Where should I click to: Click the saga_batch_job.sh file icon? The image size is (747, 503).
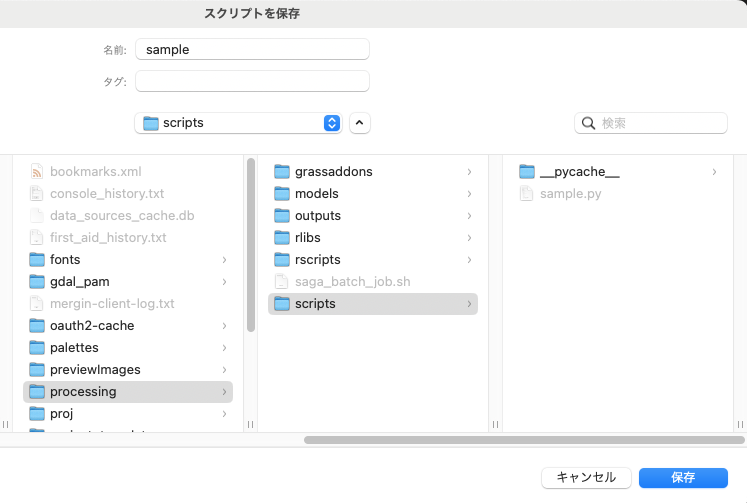(x=282, y=282)
